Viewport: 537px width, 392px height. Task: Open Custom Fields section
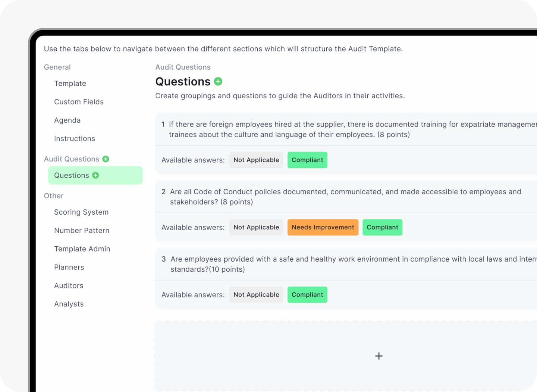[x=79, y=102]
